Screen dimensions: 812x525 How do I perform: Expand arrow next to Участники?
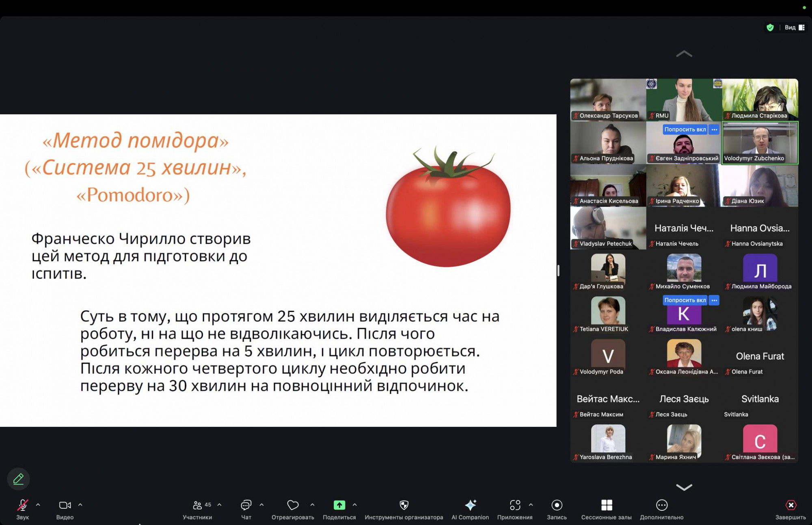[220, 505]
